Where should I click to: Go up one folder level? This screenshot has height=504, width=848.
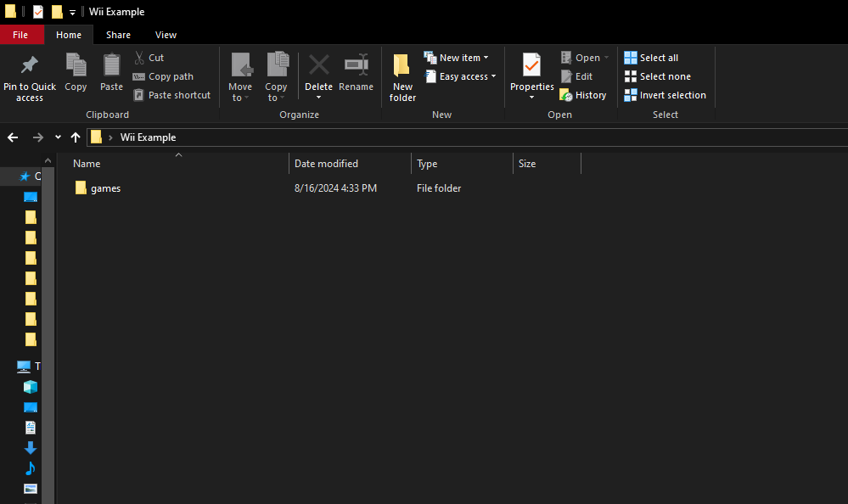click(x=76, y=137)
